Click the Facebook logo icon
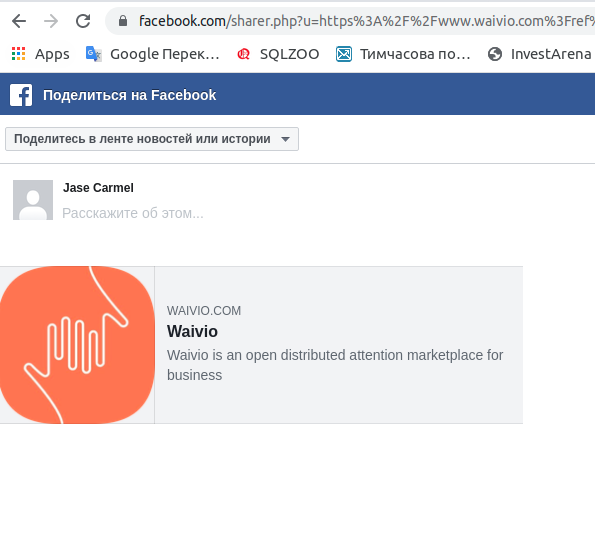595x545 pixels. click(21, 95)
